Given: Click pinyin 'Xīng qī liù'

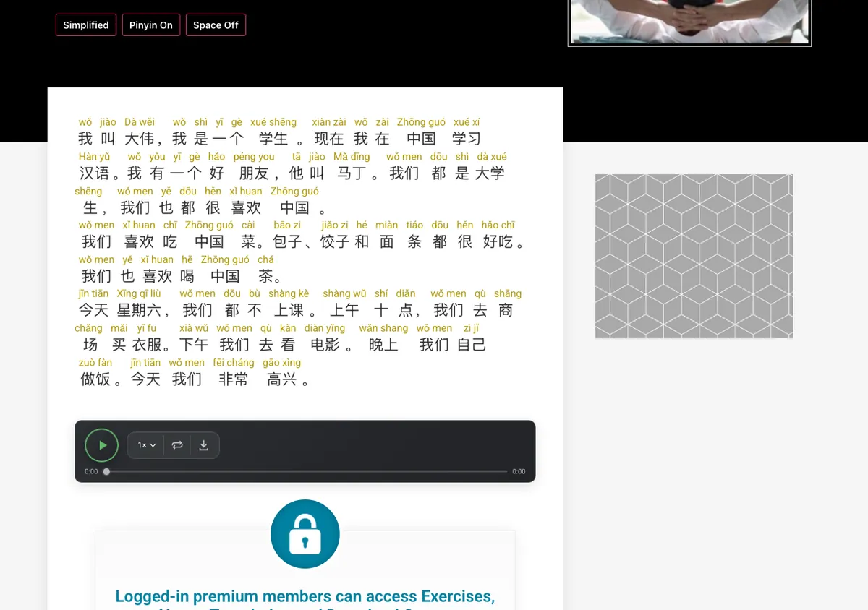Looking at the screenshot, I should coord(139,293).
